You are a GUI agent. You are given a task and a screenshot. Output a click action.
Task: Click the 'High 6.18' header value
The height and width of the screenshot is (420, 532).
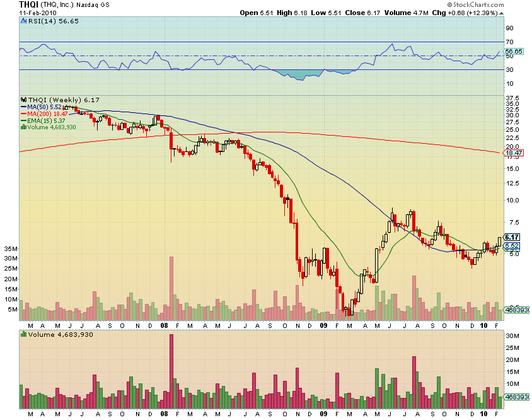coord(292,13)
